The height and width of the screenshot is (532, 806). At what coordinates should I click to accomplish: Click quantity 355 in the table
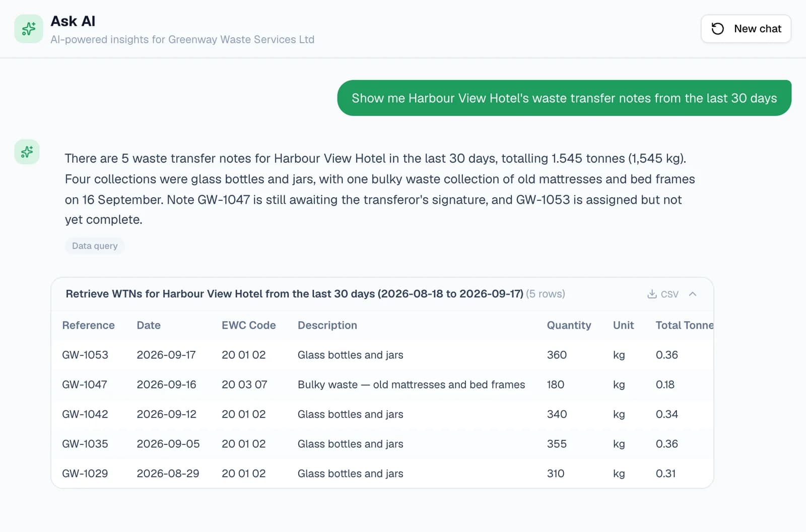557,444
